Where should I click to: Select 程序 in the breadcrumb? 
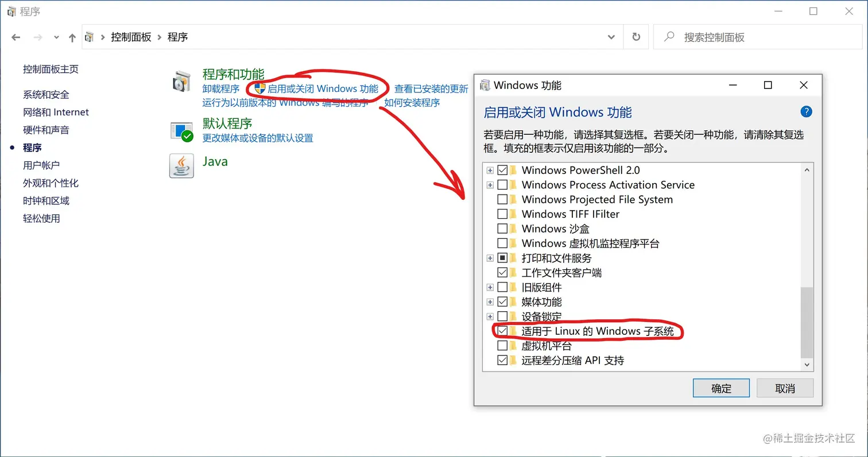click(x=177, y=37)
